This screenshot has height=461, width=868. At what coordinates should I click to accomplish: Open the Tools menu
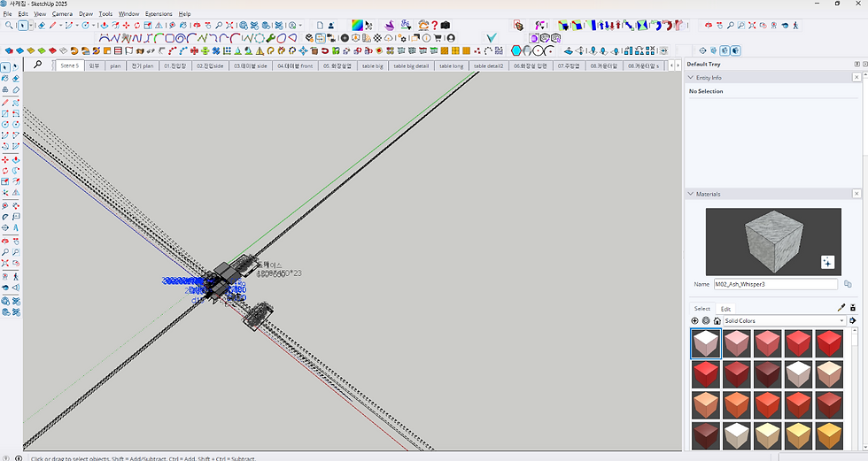tap(105, 14)
